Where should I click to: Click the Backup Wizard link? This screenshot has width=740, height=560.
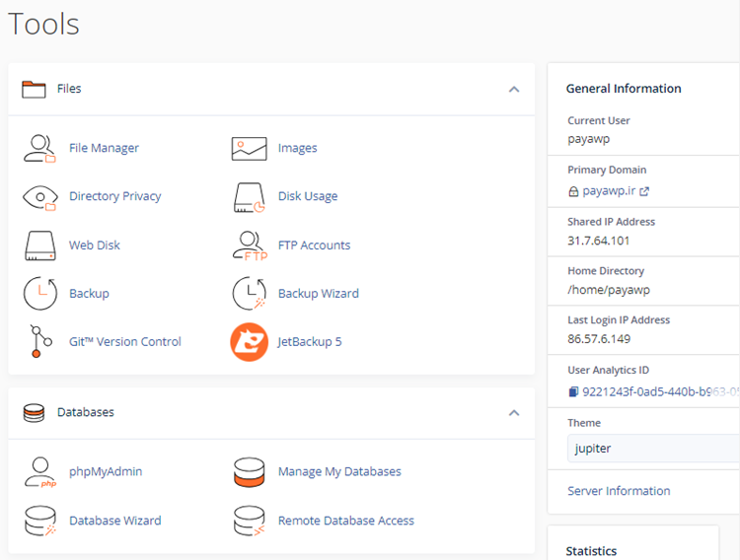click(318, 294)
